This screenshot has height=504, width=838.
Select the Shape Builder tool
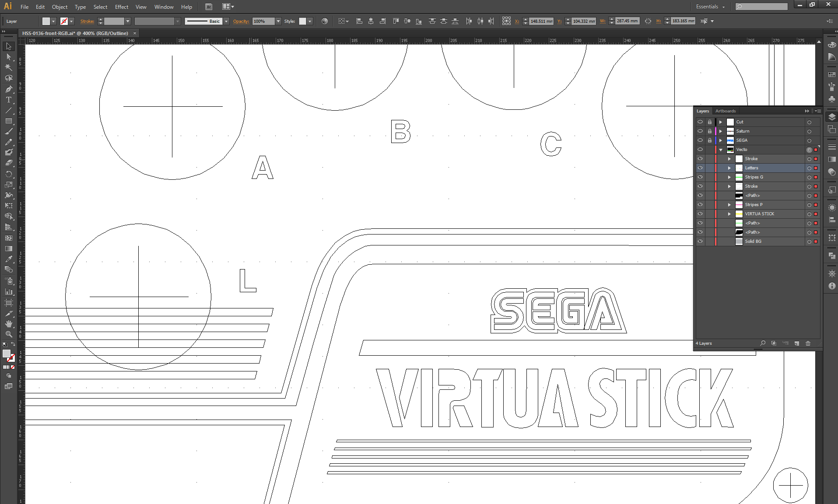9,216
